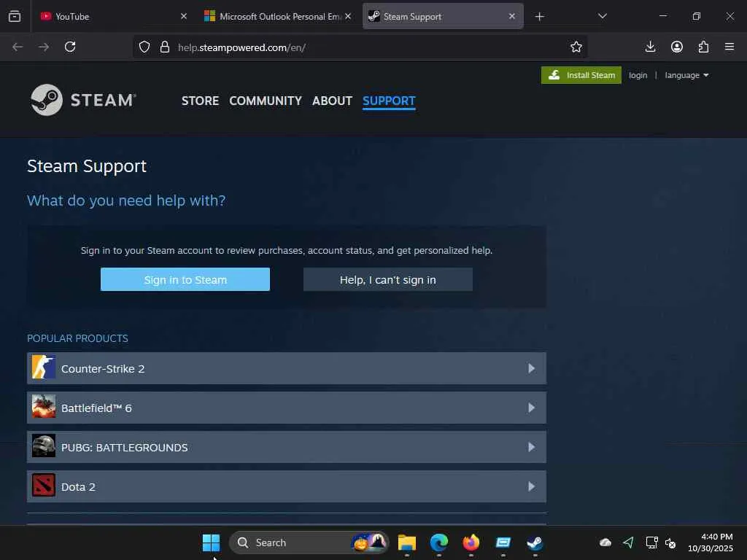The height and width of the screenshot is (560, 747).
Task: Open the SUPPORT menu item
Action: 389,101
